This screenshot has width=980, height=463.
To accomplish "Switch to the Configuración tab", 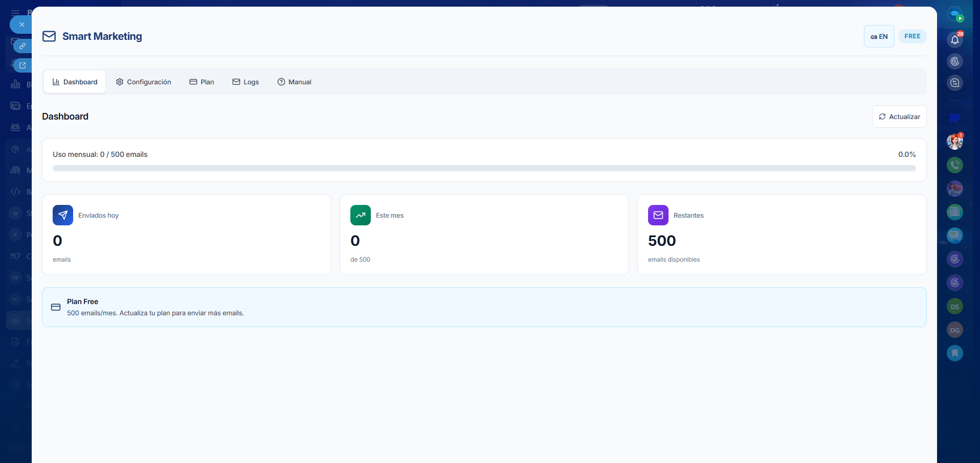I will pyautogui.click(x=144, y=82).
